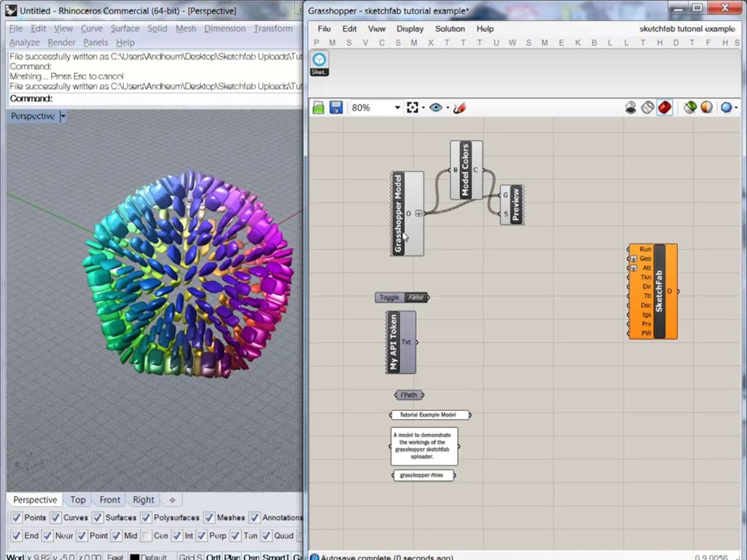Save the Grasshopper document with the floppy icon

(x=336, y=108)
